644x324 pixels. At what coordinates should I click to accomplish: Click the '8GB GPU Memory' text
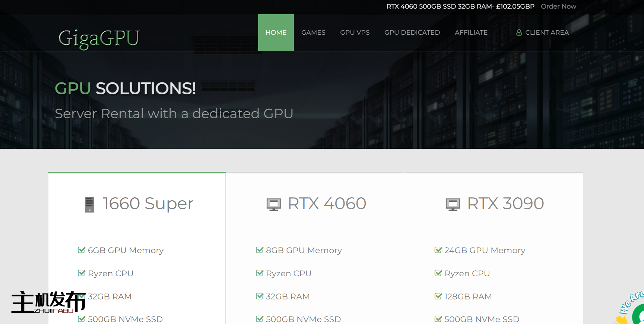click(x=304, y=251)
